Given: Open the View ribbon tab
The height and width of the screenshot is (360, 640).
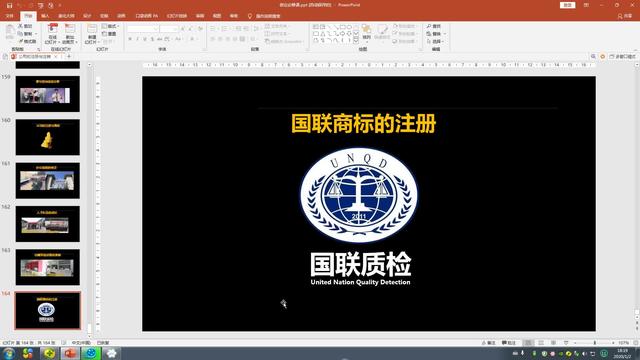Looking at the screenshot, I should point(217,16).
